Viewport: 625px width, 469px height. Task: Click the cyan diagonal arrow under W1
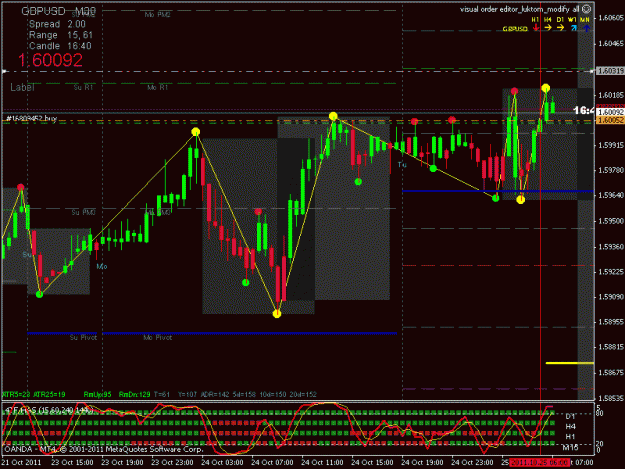(x=573, y=28)
